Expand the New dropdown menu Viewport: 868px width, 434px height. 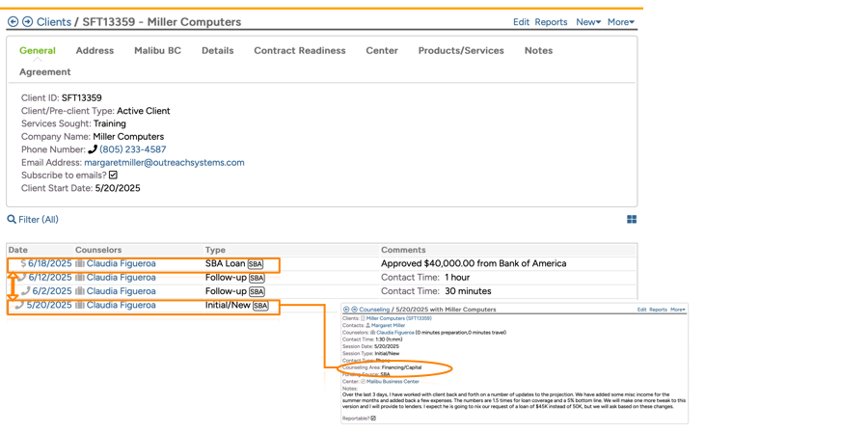pyautogui.click(x=587, y=22)
